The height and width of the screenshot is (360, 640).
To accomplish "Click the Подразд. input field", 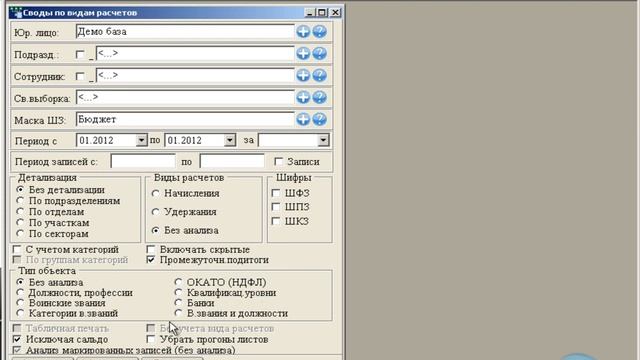I will click(x=195, y=53).
